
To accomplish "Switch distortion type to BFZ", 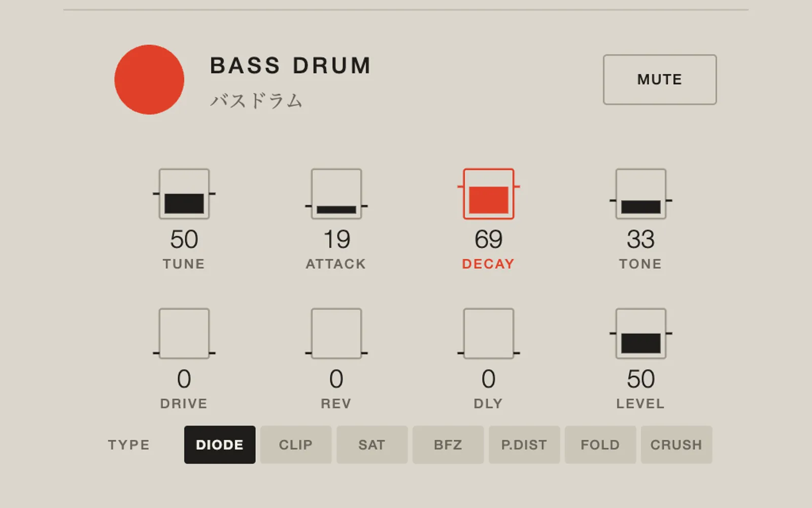I will [448, 444].
